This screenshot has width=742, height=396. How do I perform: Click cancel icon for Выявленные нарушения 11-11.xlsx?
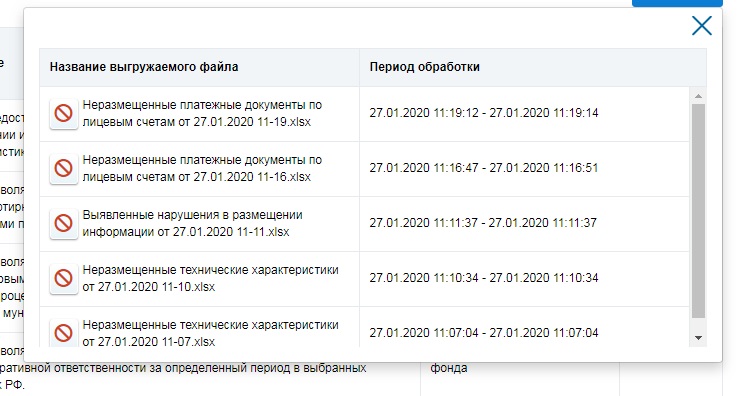point(64,223)
